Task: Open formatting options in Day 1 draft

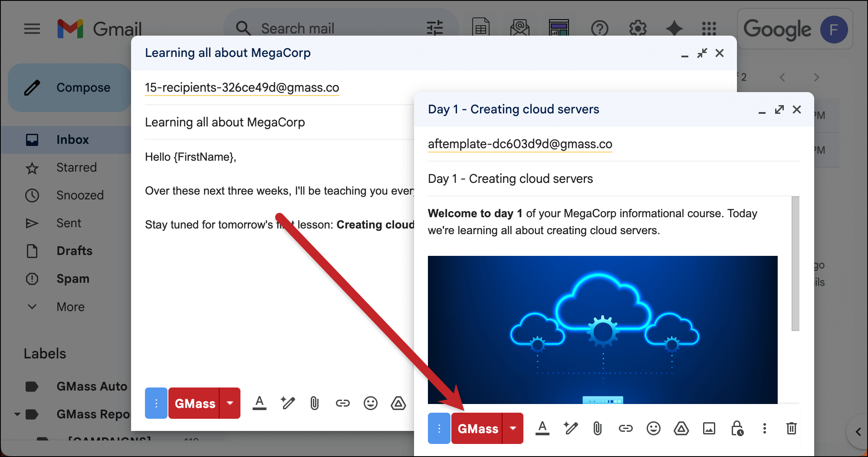Action: 542,429
